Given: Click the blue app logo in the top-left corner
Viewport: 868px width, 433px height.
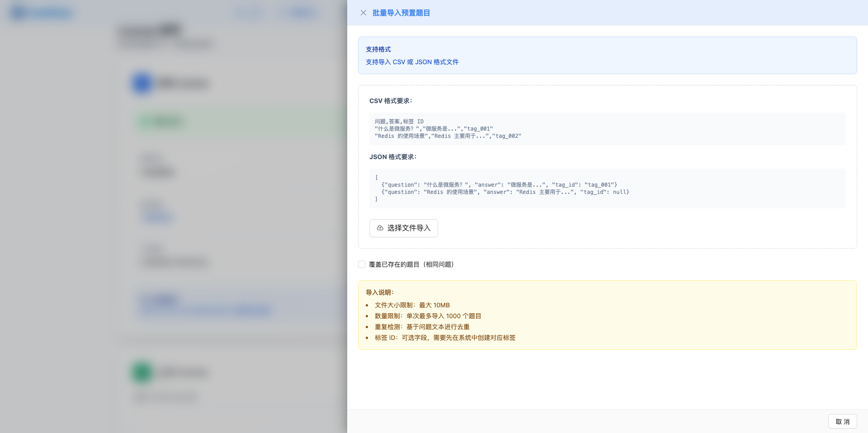Looking at the screenshot, I should [x=18, y=13].
